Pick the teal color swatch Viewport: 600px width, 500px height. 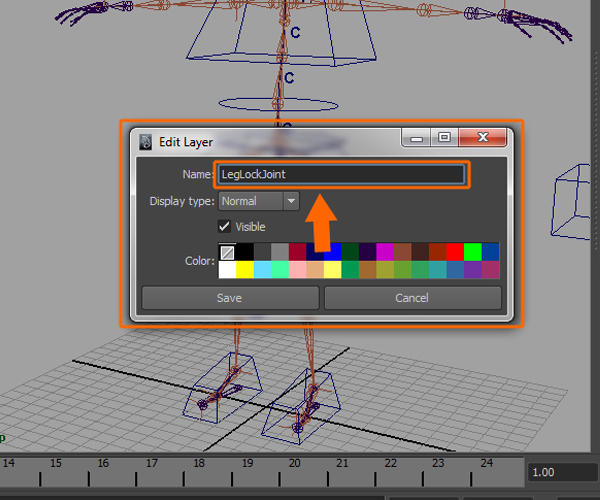click(x=438, y=270)
